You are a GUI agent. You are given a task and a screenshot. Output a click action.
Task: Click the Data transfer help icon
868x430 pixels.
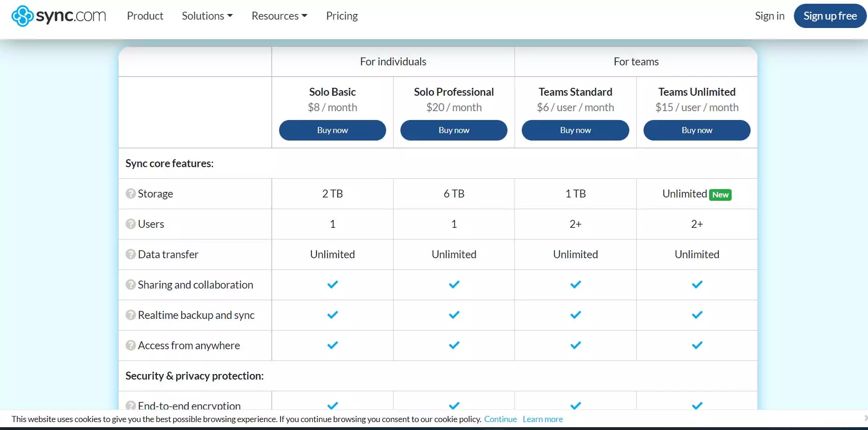131,254
